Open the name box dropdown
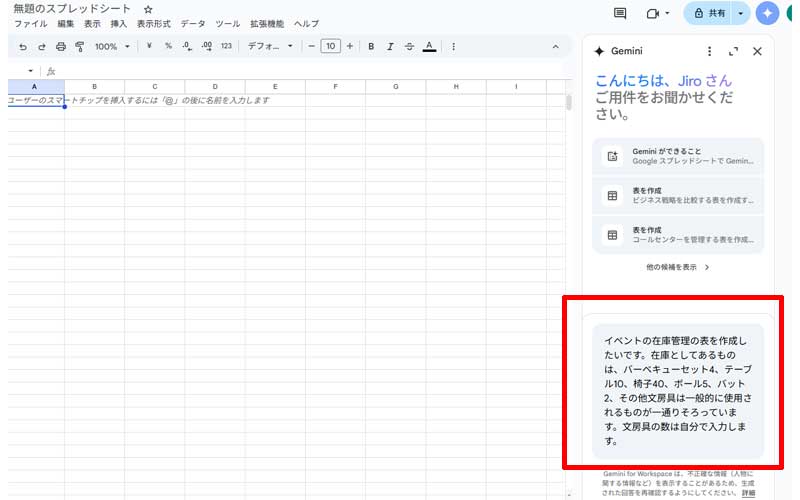This screenshot has height=500, width=800. point(30,71)
